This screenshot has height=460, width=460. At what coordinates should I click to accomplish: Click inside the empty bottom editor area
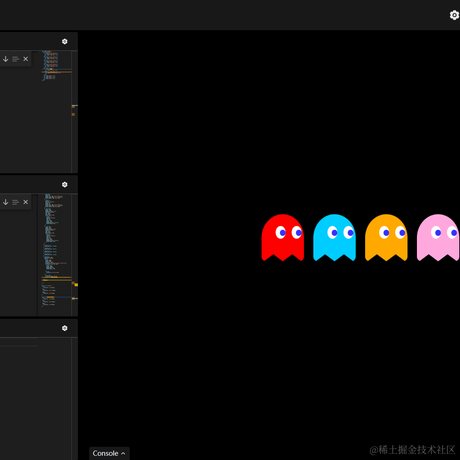click(x=35, y=398)
